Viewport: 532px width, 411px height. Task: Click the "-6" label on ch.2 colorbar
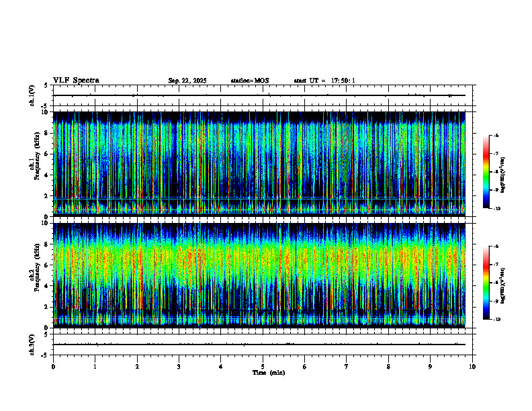pos(496,246)
